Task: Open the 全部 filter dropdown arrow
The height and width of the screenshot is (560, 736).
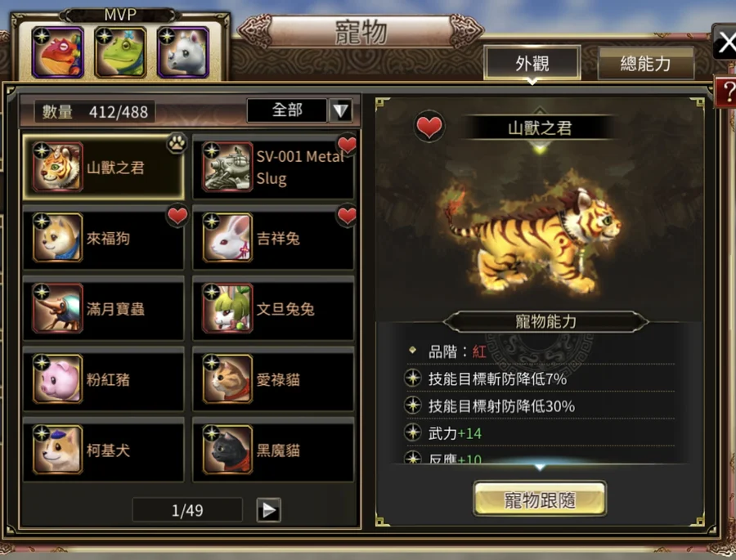Action: click(x=341, y=110)
